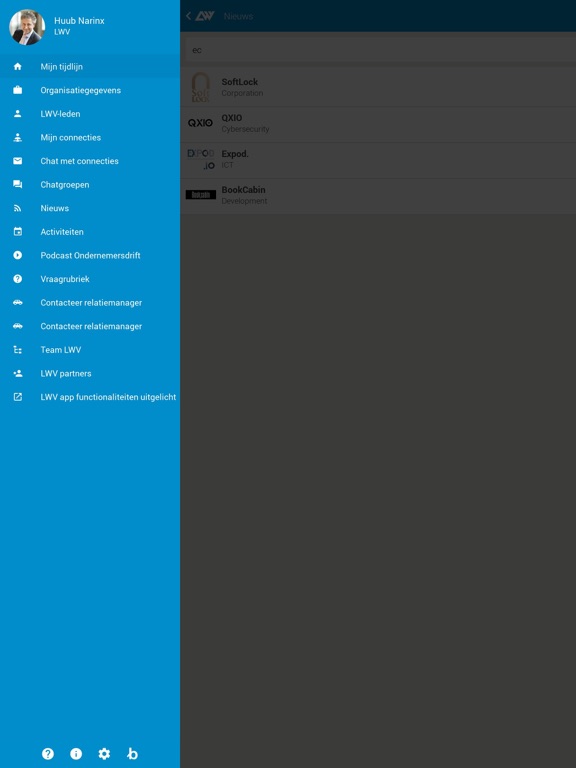Select Nieuws in the side menu

(x=90, y=208)
